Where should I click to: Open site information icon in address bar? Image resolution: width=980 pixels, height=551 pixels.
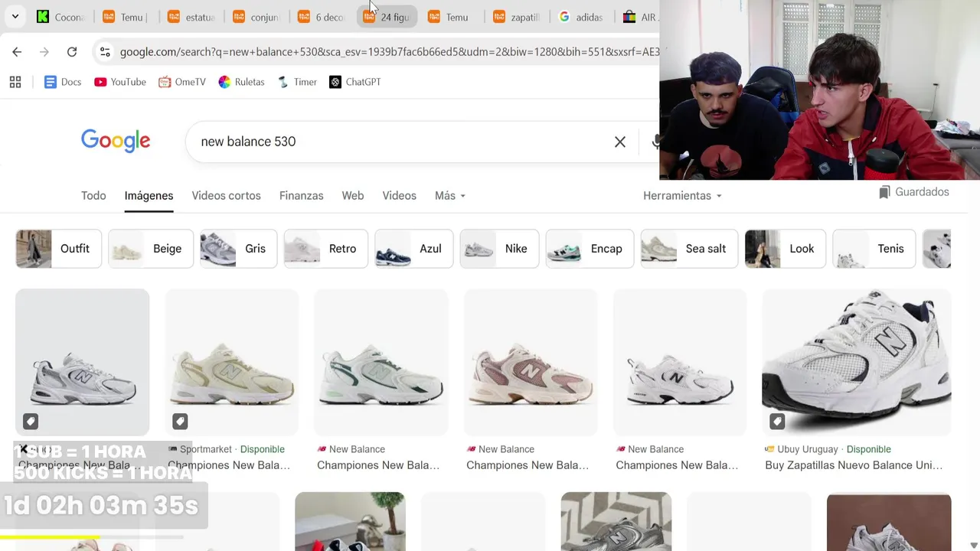point(105,52)
